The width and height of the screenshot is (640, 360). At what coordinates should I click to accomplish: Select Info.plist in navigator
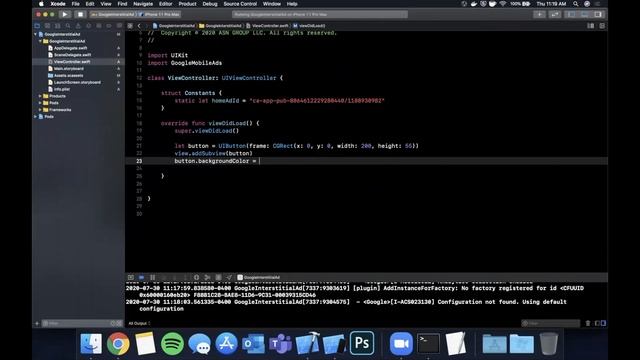[x=62, y=89]
